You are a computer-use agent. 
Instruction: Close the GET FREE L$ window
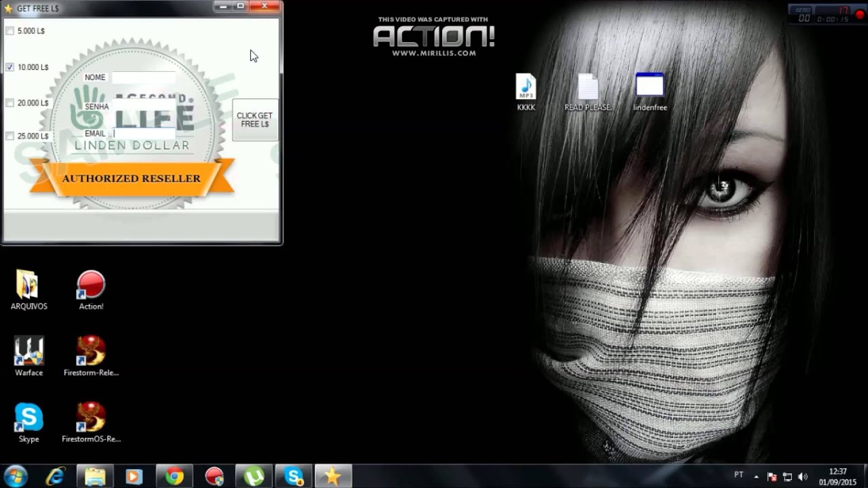click(264, 6)
